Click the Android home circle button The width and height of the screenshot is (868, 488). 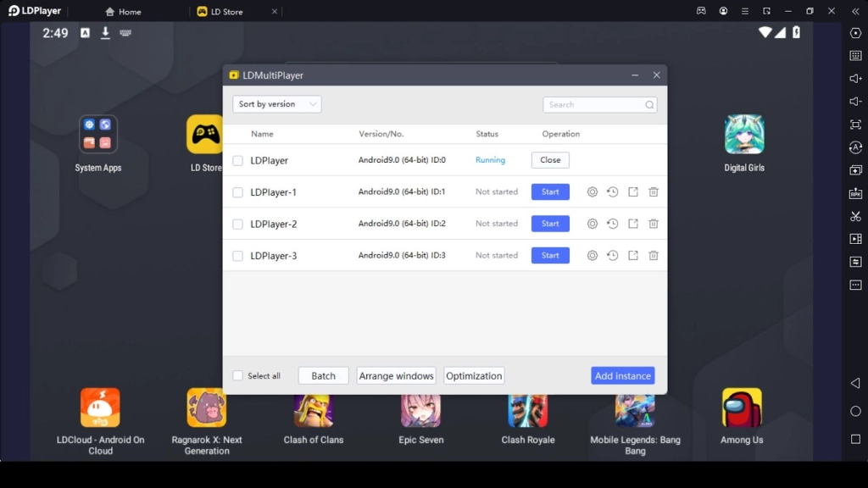tap(855, 411)
